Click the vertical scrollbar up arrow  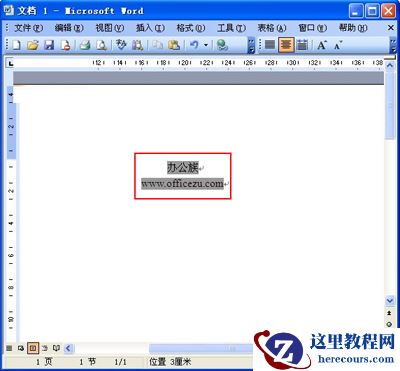tap(389, 66)
